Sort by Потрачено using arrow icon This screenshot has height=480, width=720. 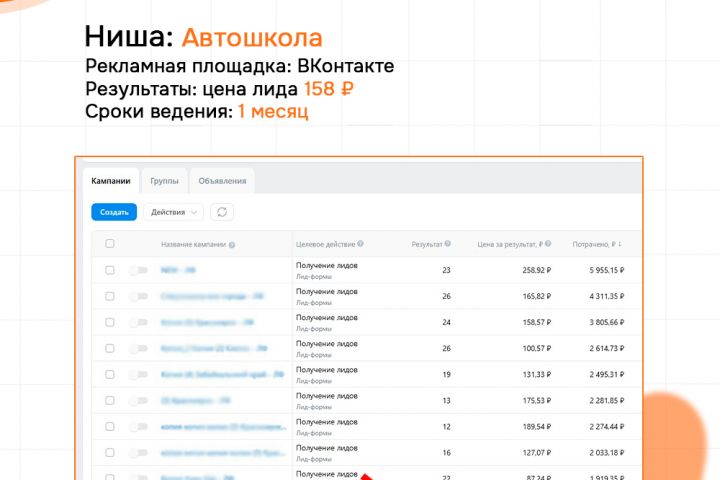(x=620, y=244)
